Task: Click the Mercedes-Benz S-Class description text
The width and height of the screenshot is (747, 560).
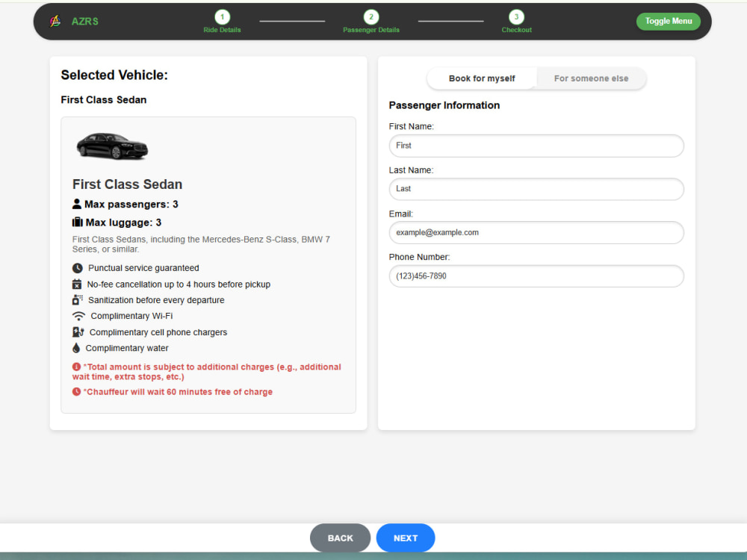Action: click(x=201, y=244)
